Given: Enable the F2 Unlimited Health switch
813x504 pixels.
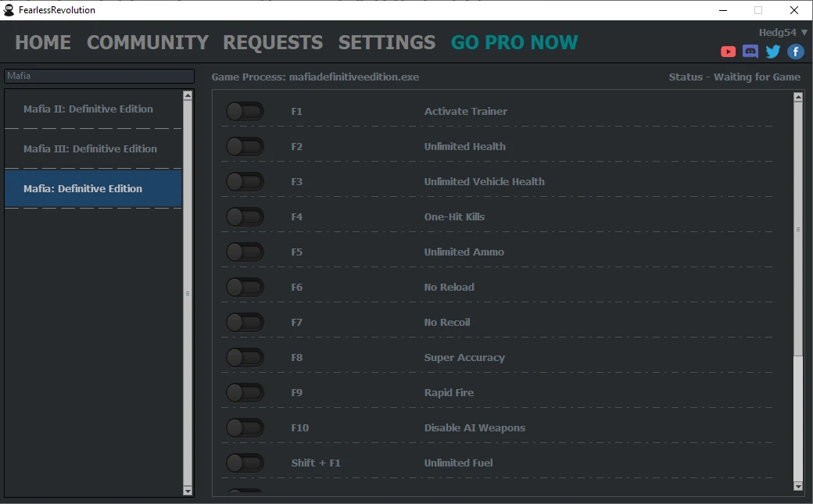Looking at the screenshot, I should click(x=245, y=147).
